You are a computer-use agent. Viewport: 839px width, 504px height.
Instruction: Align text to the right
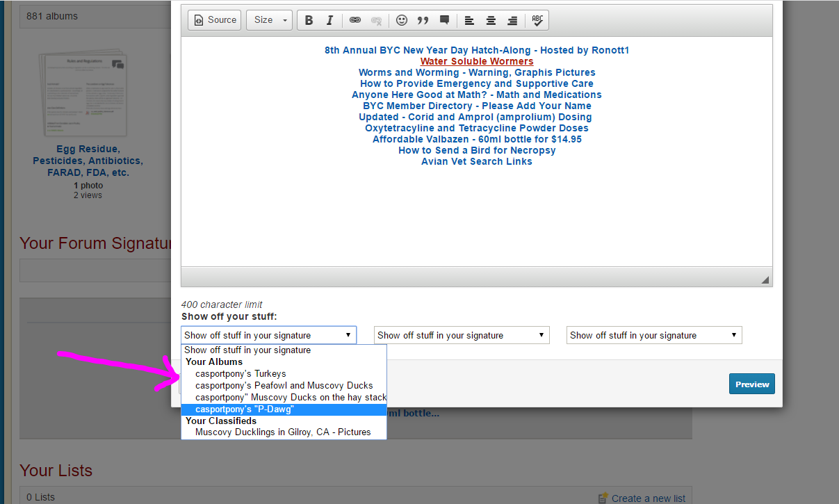click(512, 20)
